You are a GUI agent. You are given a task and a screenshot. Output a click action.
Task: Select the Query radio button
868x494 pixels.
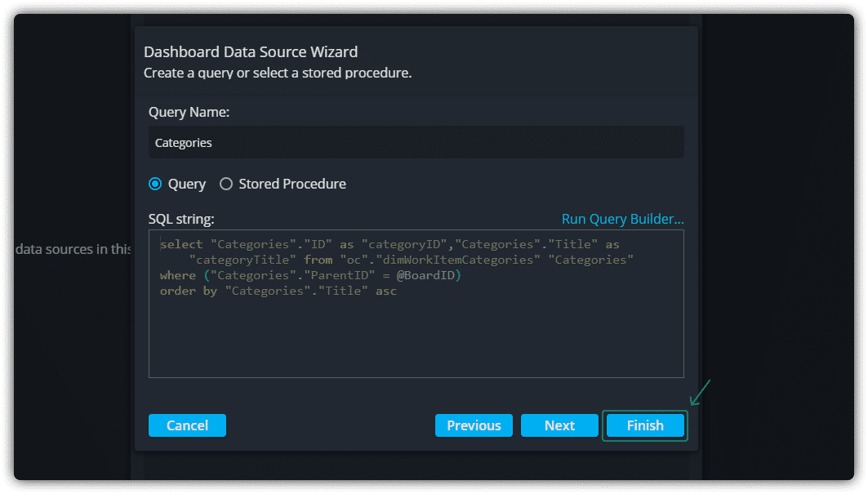[155, 184]
